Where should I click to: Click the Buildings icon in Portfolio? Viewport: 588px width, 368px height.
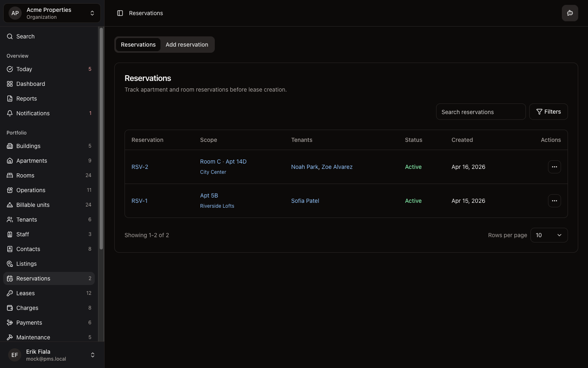click(x=10, y=146)
